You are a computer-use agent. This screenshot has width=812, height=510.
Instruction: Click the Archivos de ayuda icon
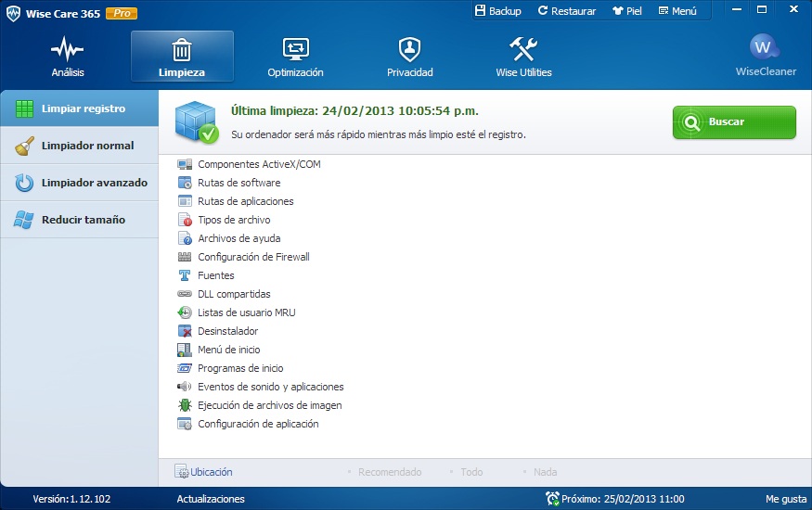185,238
